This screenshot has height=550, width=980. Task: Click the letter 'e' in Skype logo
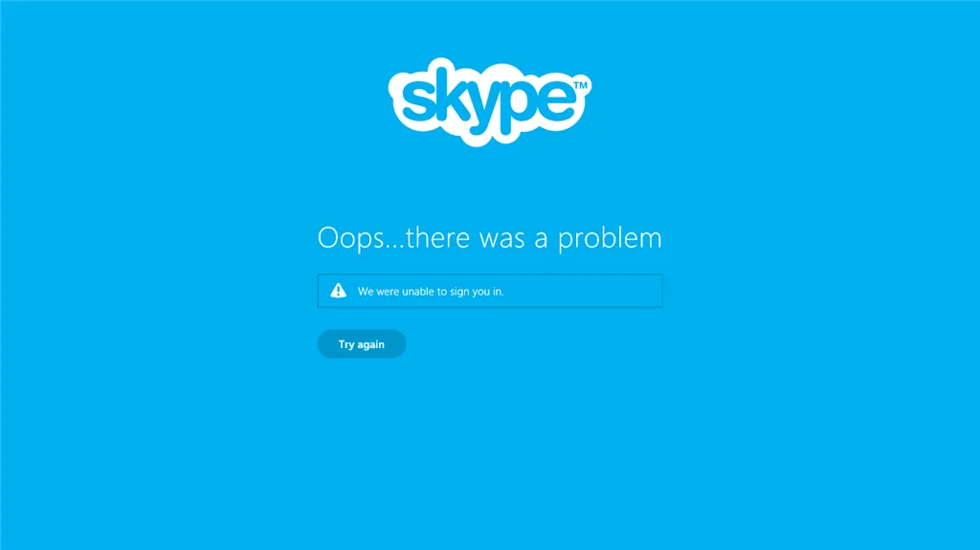[557, 100]
